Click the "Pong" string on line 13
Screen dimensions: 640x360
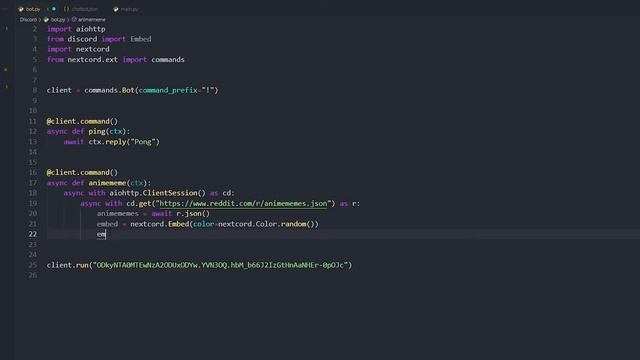[x=143, y=142]
